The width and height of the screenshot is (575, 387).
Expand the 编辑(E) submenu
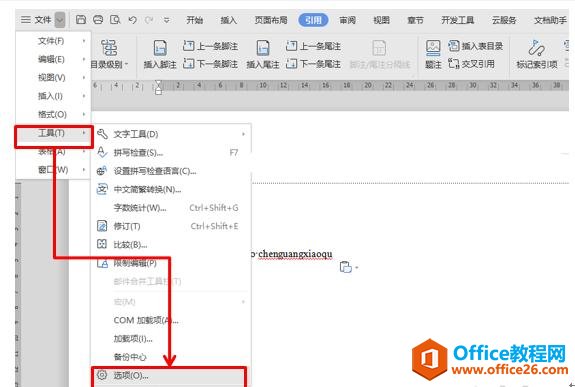pos(53,59)
